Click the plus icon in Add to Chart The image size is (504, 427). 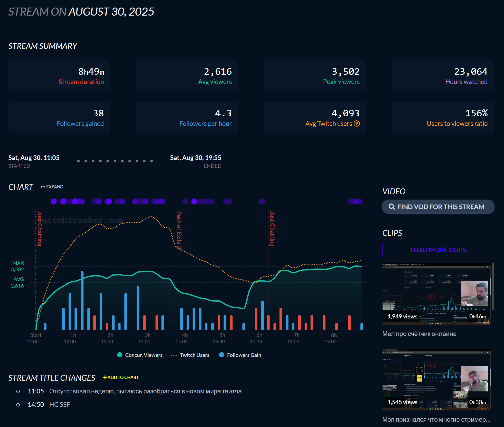pyautogui.click(x=105, y=377)
